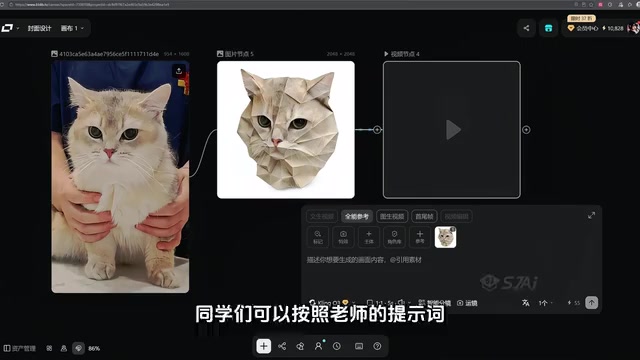Open the teal store icon in top bar

click(548, 28)
